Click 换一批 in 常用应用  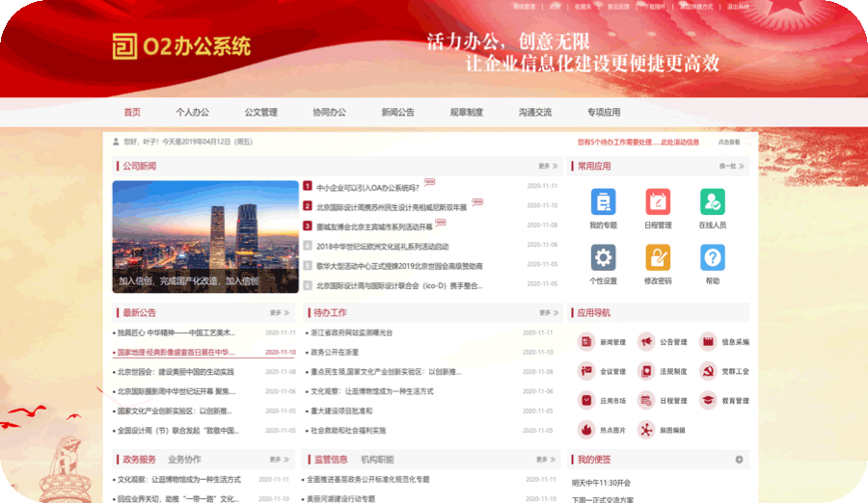pyautogui.click(x=731, y=166)
